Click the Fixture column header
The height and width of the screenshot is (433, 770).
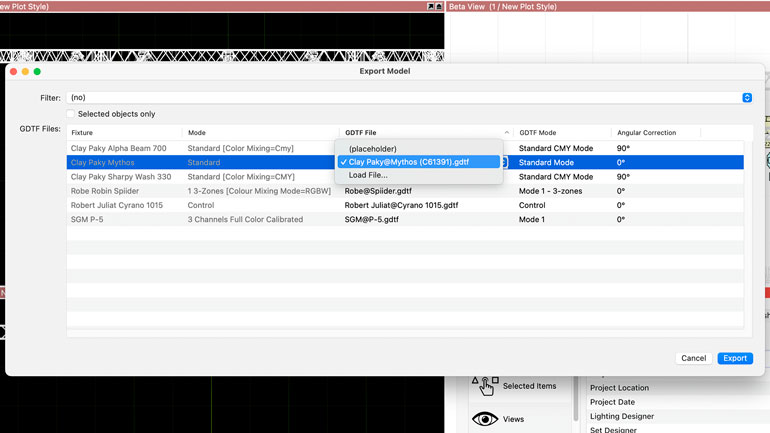click(x=82, y=133)
